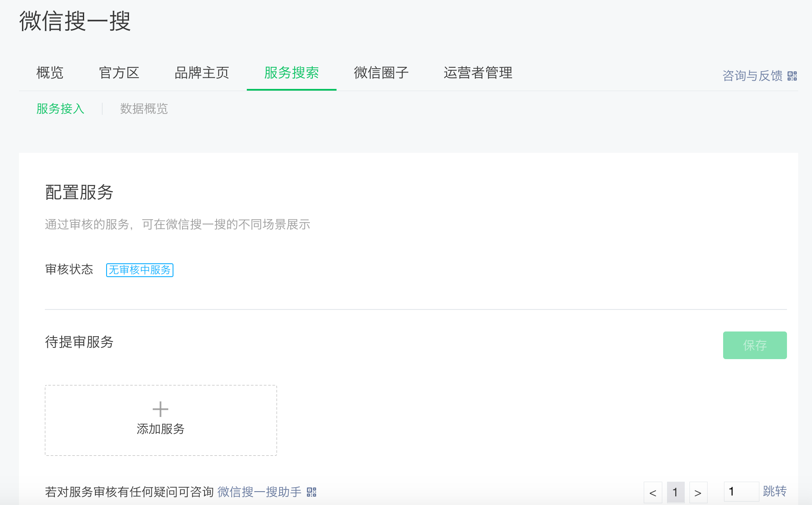812x505 pixels.
Task: Show the QR code icon beside 微信搜一搜助手
Action: click(312, 492)
